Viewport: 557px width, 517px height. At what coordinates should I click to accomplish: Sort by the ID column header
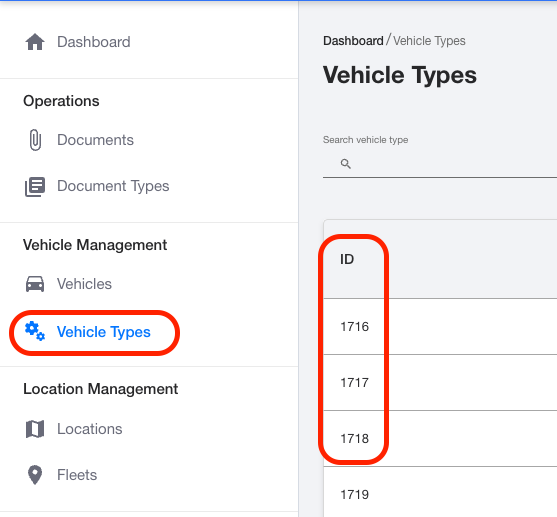pyautogui.click(x=347, y=259)
